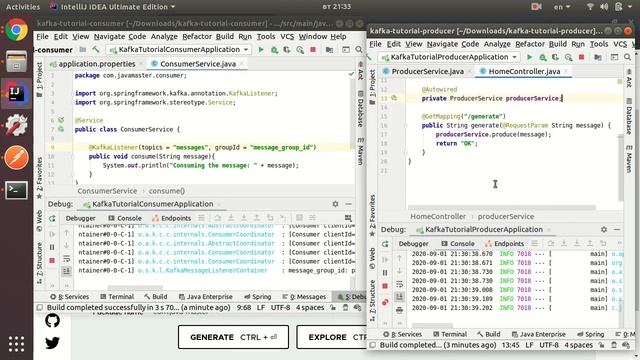
Task: Open consumer Services tool window
Action: coord(69,297)
